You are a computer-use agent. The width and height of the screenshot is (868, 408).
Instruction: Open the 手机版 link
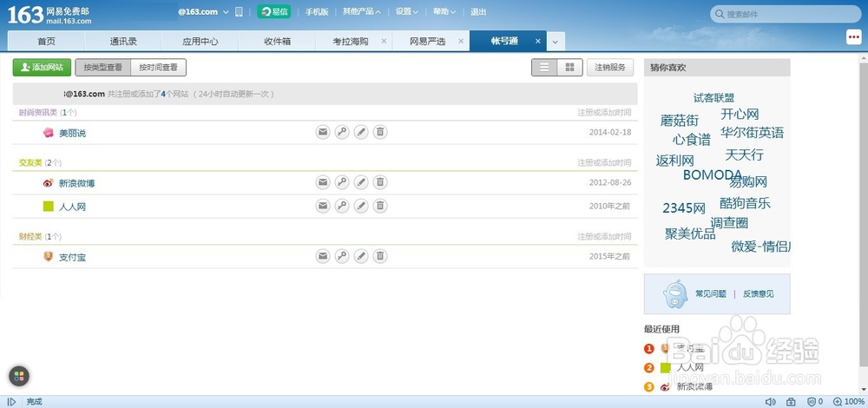[x=317, y=11]
